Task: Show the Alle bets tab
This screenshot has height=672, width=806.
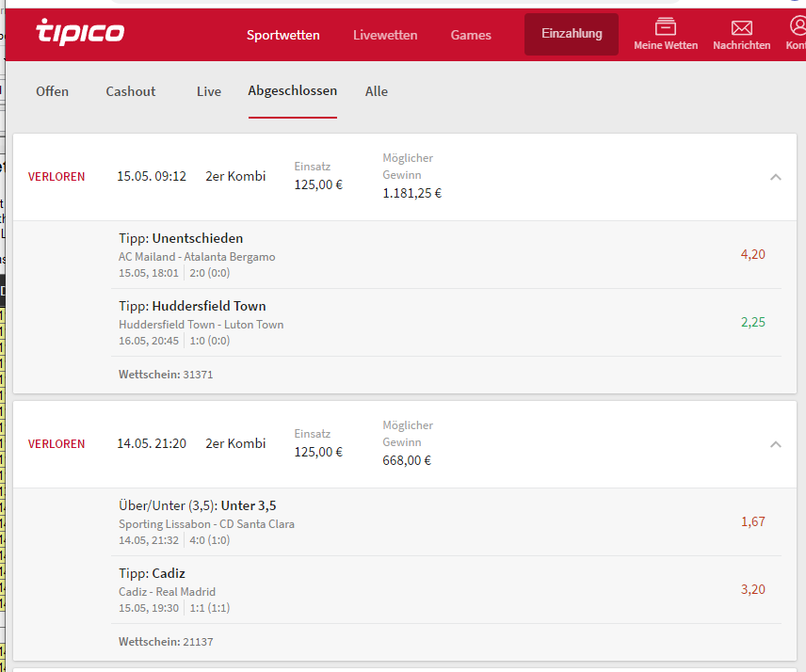Action: point(377,91)
